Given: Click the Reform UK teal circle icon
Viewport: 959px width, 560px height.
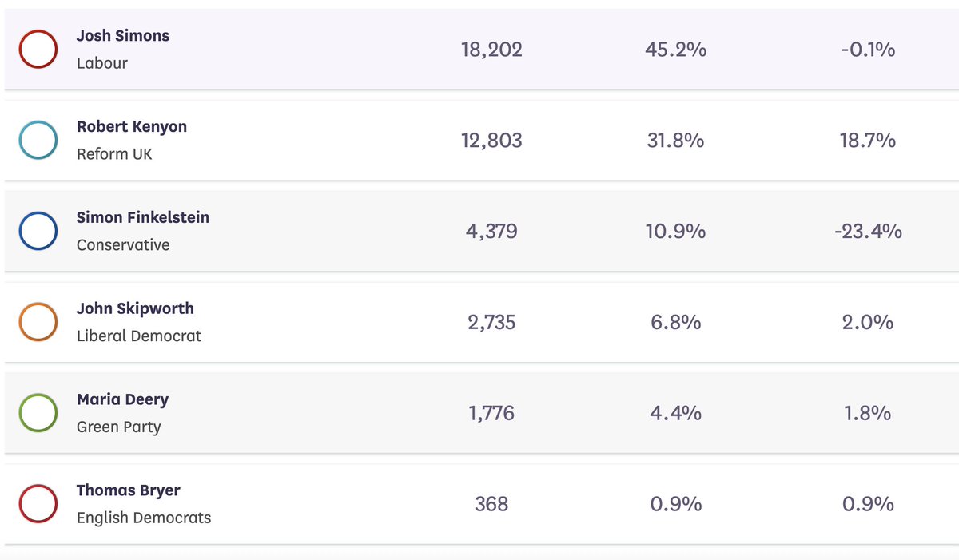Looking at the screenshot, I should [38, 141].
